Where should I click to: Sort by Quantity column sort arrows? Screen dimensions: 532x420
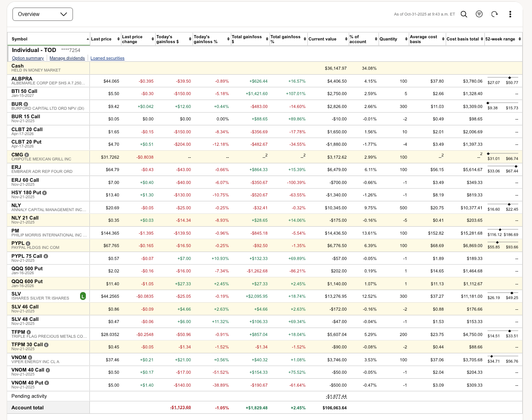click(x=406, y=39)
